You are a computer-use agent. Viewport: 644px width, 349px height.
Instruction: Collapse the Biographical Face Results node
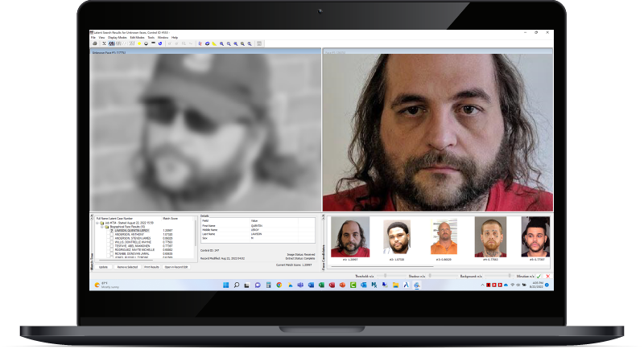tap(102, 227)
